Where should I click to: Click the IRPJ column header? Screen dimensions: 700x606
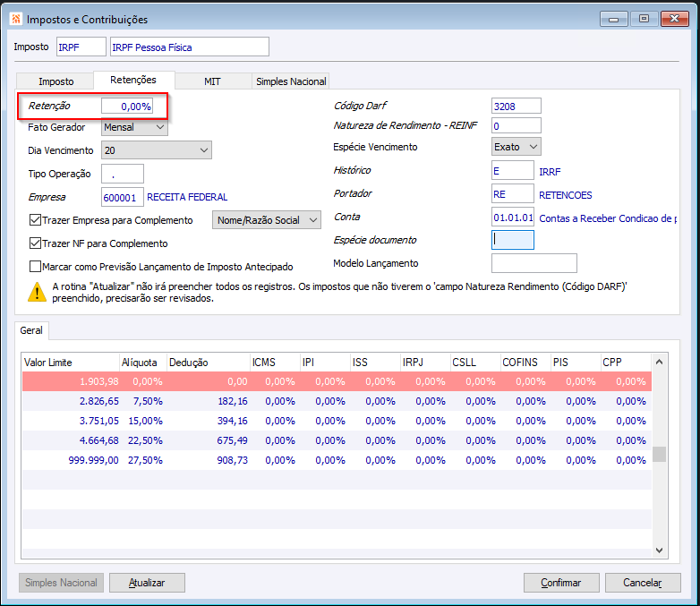coord(425,363)
